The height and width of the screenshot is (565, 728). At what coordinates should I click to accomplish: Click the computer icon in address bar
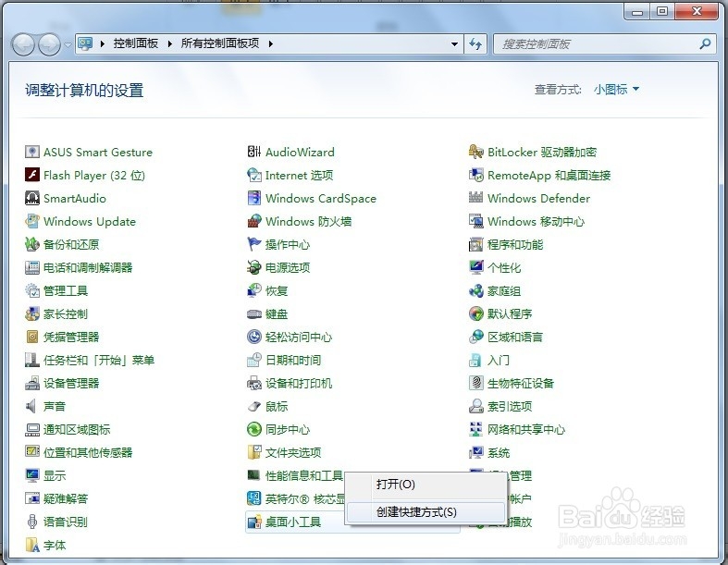pyautogui.click(x=85, y=43)
